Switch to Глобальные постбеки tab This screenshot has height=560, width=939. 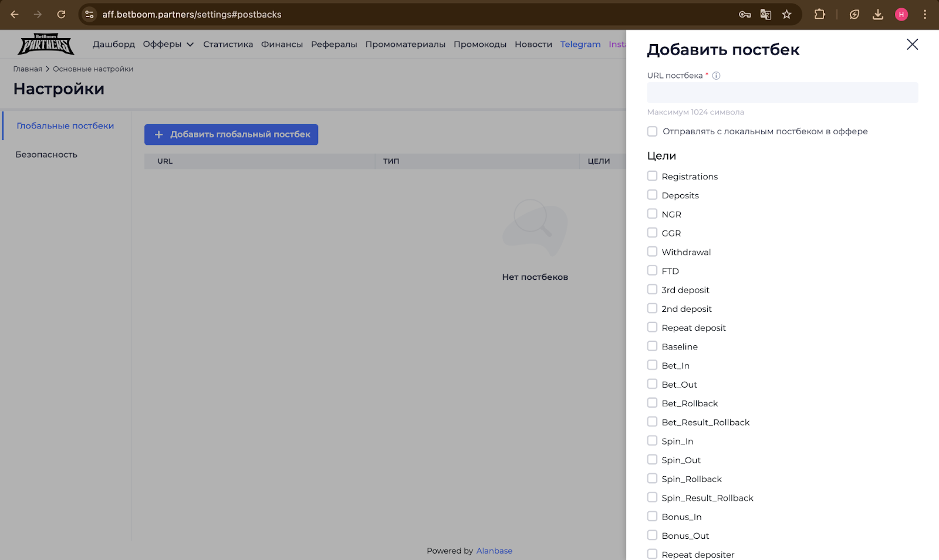65,126
